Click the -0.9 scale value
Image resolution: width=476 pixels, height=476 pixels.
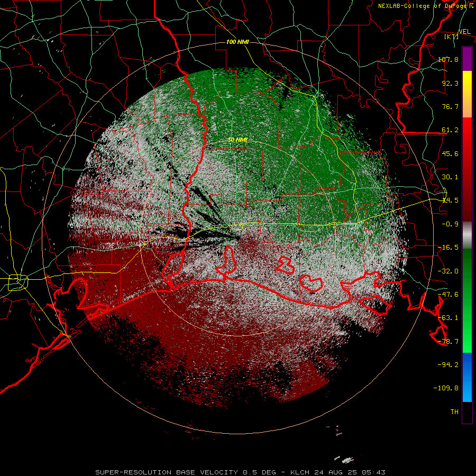[x=450, y=224]
